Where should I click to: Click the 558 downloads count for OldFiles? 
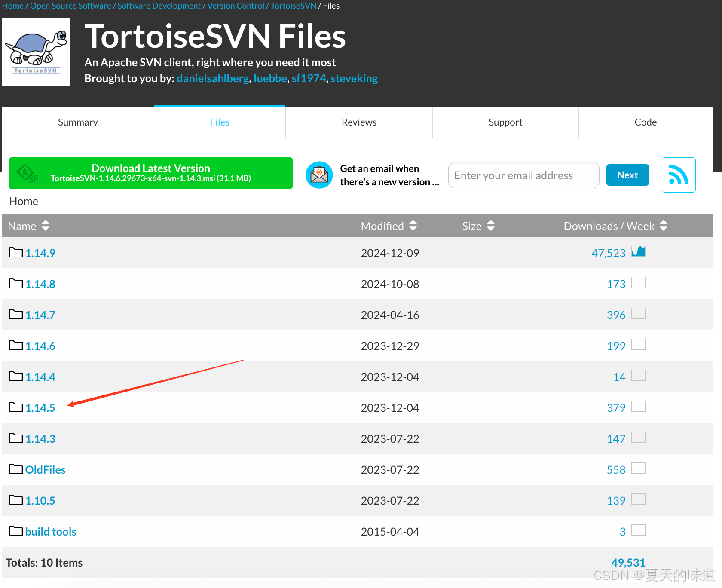616,469
